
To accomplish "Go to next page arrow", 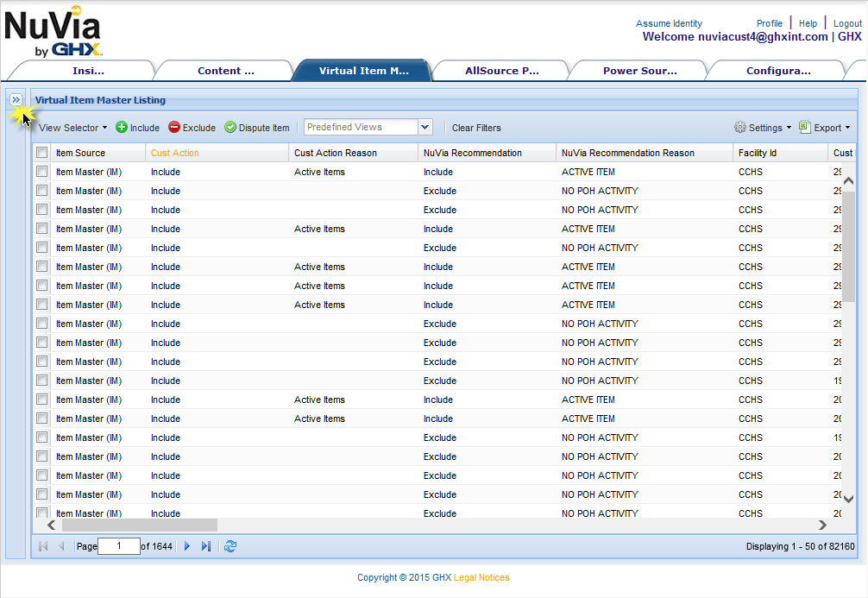I will 187,546.
